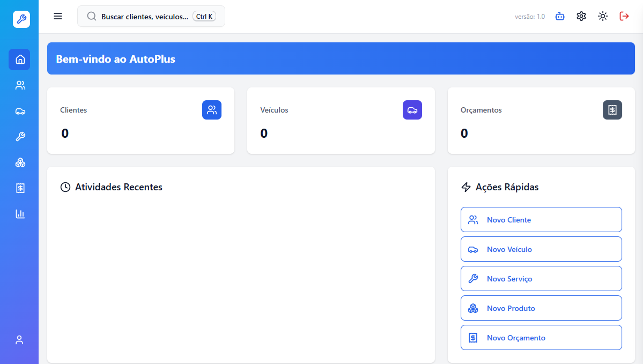Click the robot assistant icon in header
The height and width of the screenshot is (364, 643).
[560, 16]
